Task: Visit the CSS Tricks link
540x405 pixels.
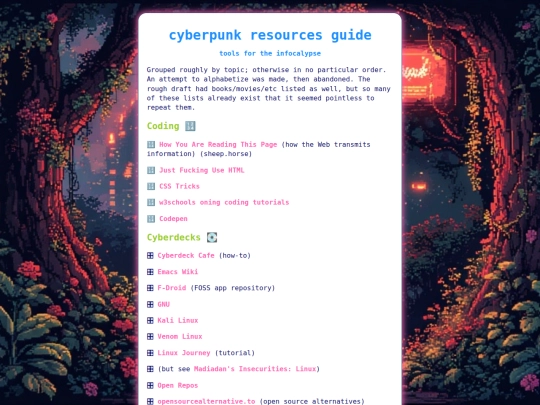Action: tap(179, 186)
